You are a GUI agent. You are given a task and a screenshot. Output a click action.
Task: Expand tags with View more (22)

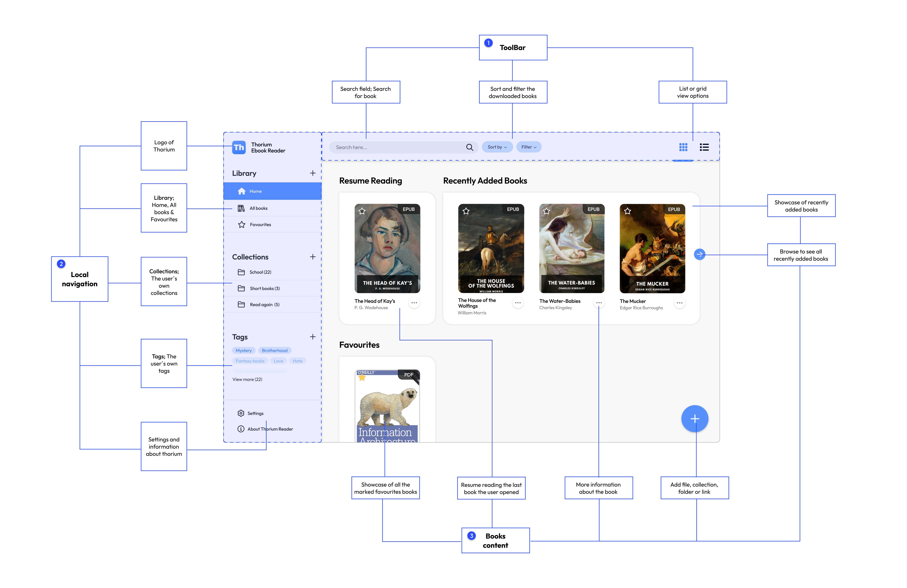(x=247, y=379)
